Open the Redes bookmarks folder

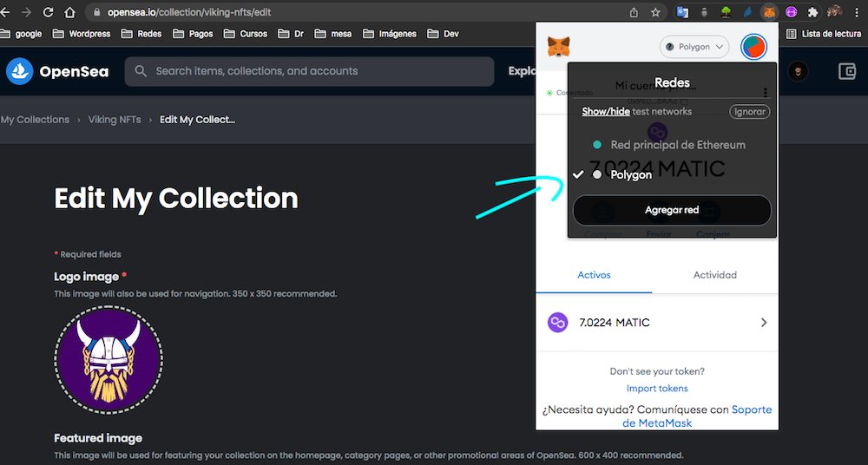[141, 34]
